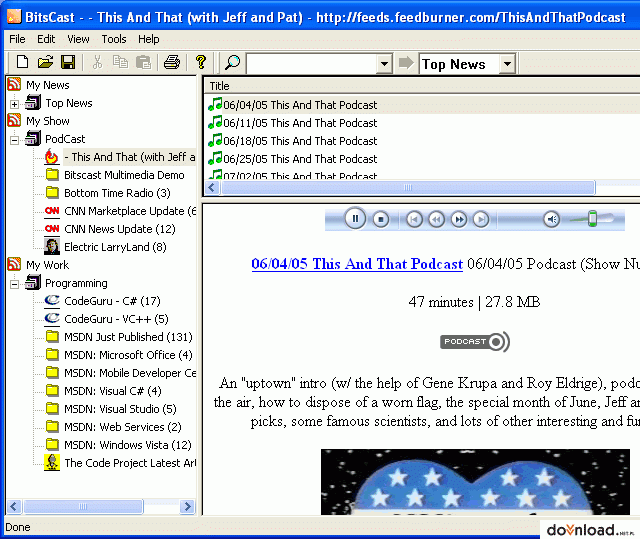Click The Code Project feed icon
The height and width of the screenshot is (539, 640).
[52, 462]
